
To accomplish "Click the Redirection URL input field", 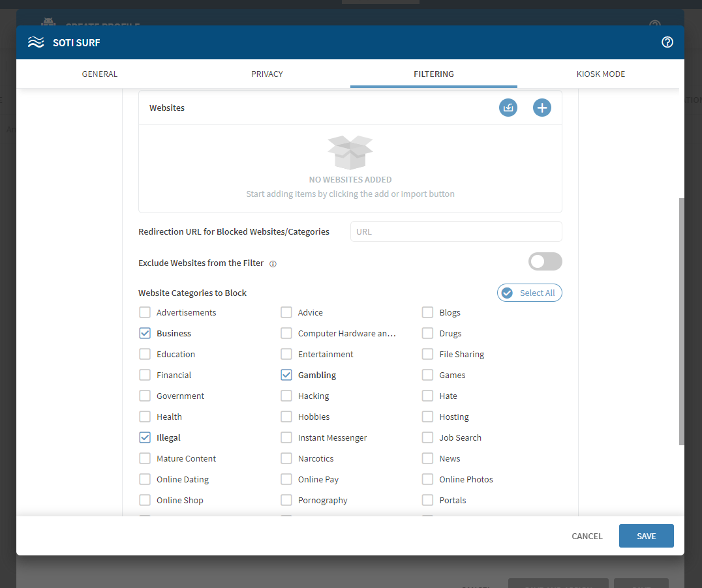I will coord(455,232).
